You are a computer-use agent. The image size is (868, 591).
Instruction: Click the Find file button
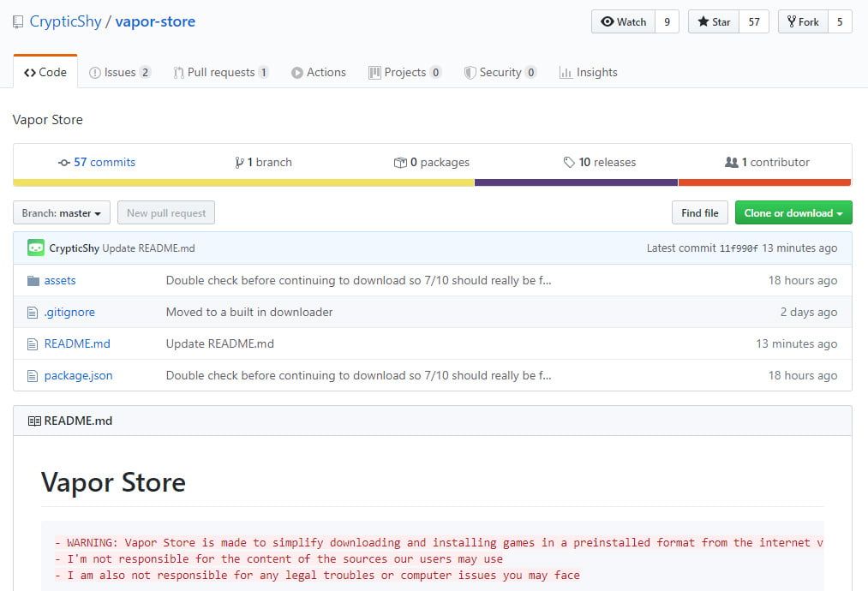[700, 212]
